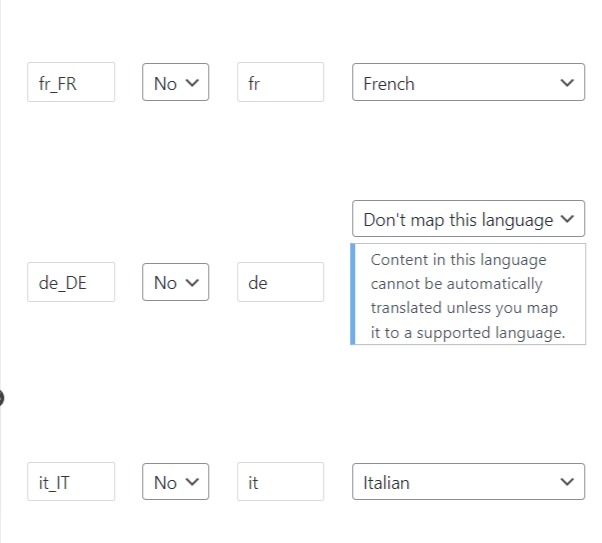Click the it language code field
602x543 pixels.
tap(280, 482)
